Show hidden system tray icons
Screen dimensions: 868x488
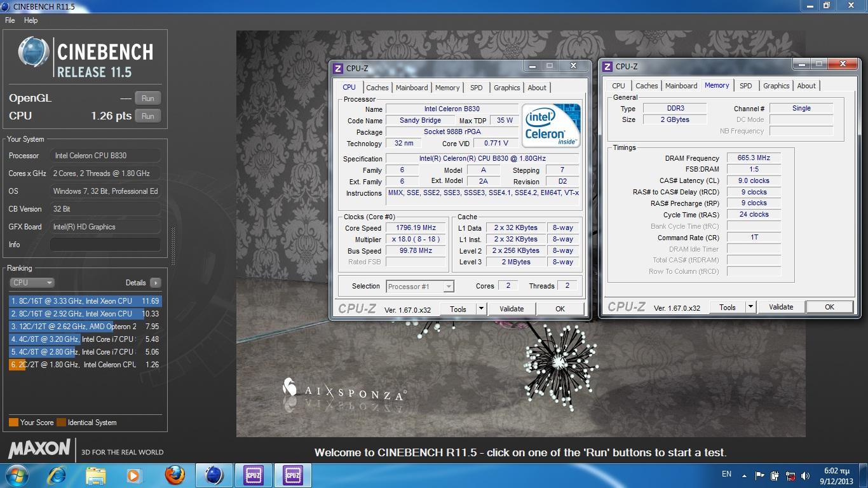[743, 475]
